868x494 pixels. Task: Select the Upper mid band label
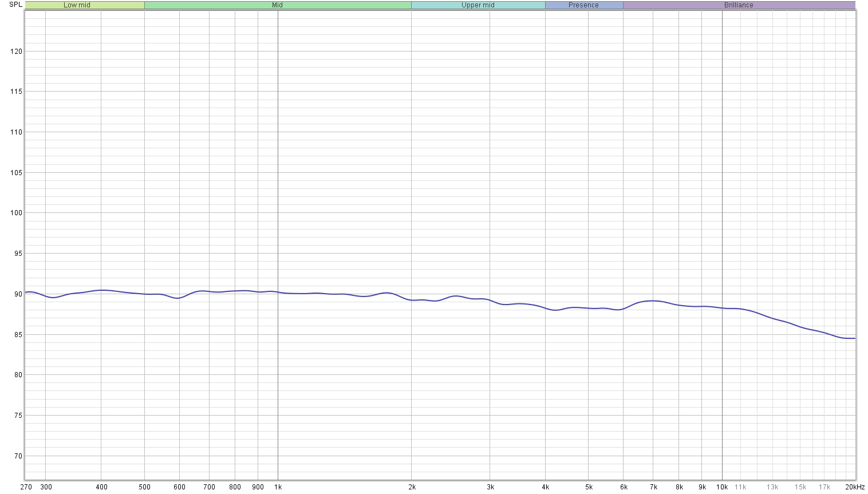(x=478, y=5)
